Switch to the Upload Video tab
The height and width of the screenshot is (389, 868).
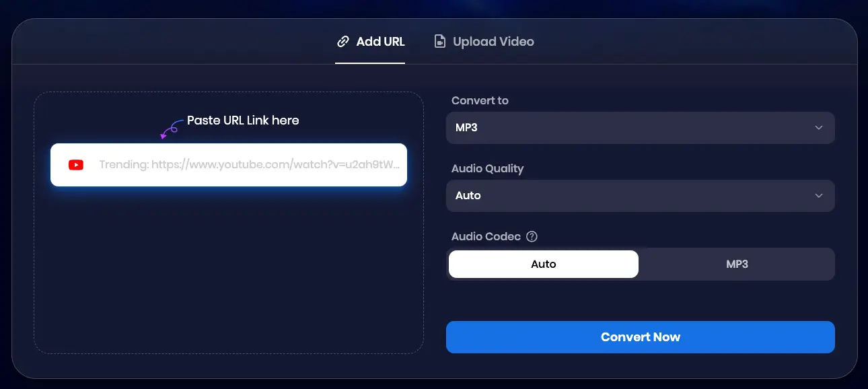[x=483, y=41]
